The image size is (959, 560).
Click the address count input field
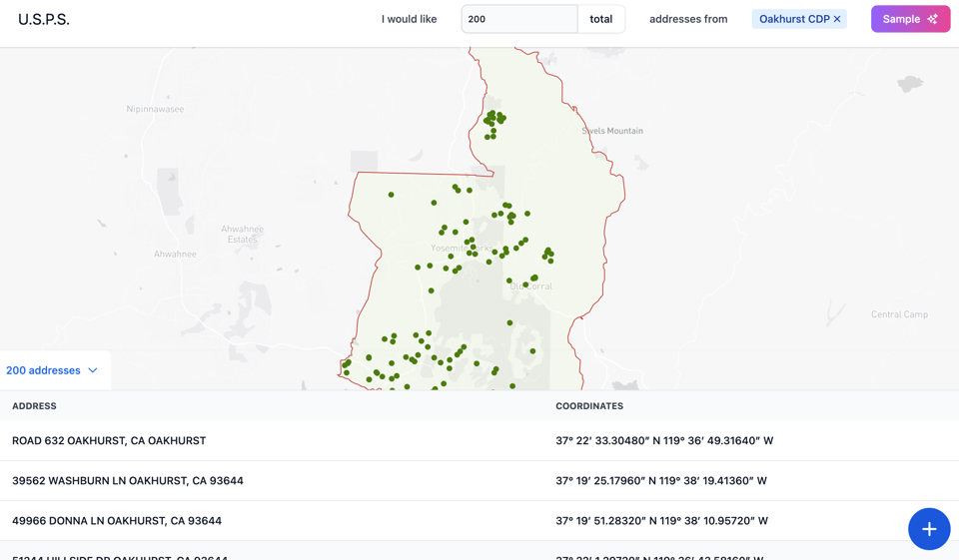pyautogui.click(x=519, y=19)
